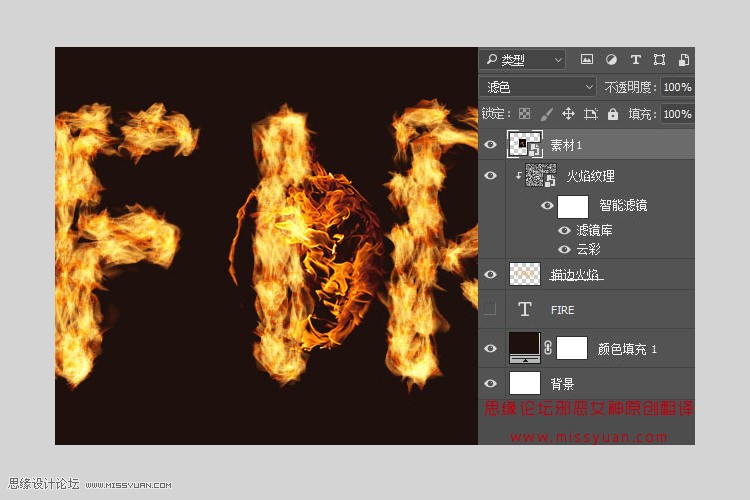750x500 pixels.
Task: Click the 颜色填充 1 dark color swatch thumbnail
Action: (525, 348)
